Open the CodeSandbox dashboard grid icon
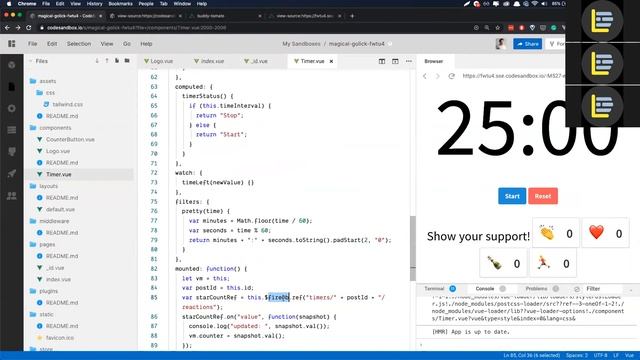The height and width of the screenshot is (360, 640). [x=12, y=44]
